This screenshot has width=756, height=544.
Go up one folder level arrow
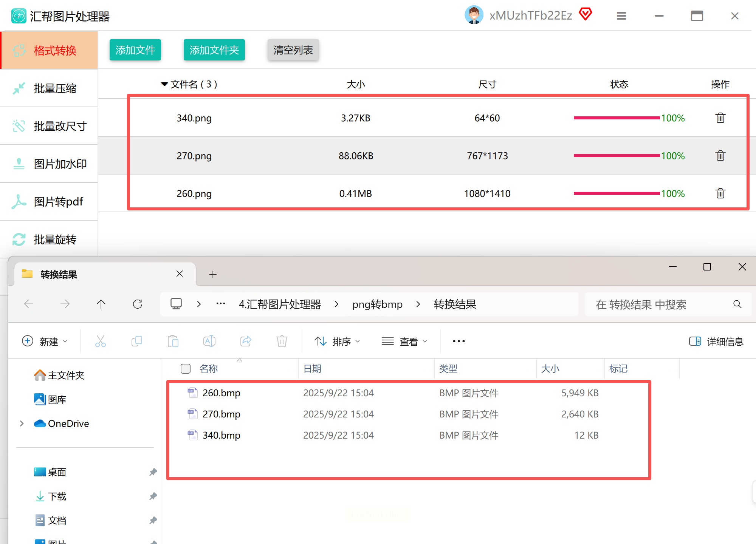[x=101, y=304]
